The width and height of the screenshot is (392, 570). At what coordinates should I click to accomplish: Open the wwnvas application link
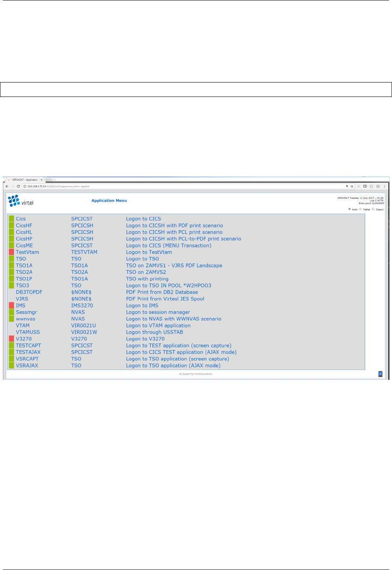point(26,319)
